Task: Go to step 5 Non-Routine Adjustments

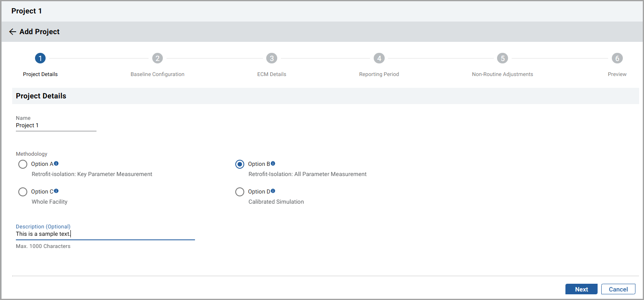Action: point(502,59)
